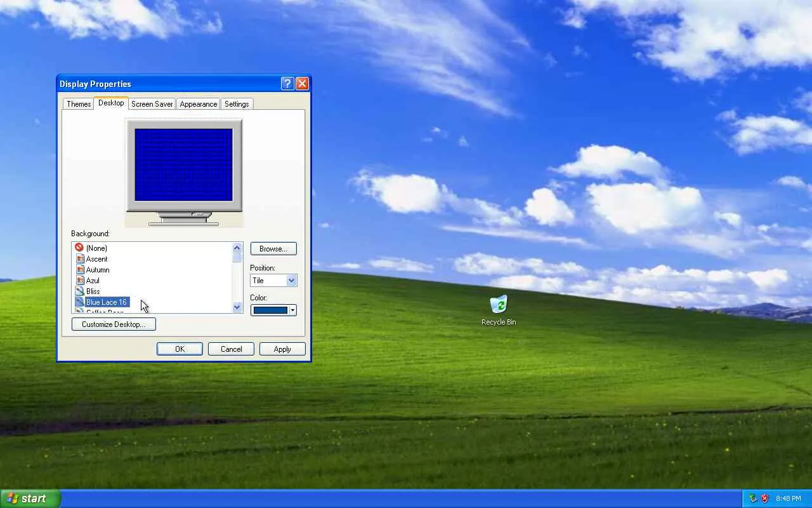Open the red security shield tray icon
The height and width of the screenshot is (508, 812).
click(764, 498)
